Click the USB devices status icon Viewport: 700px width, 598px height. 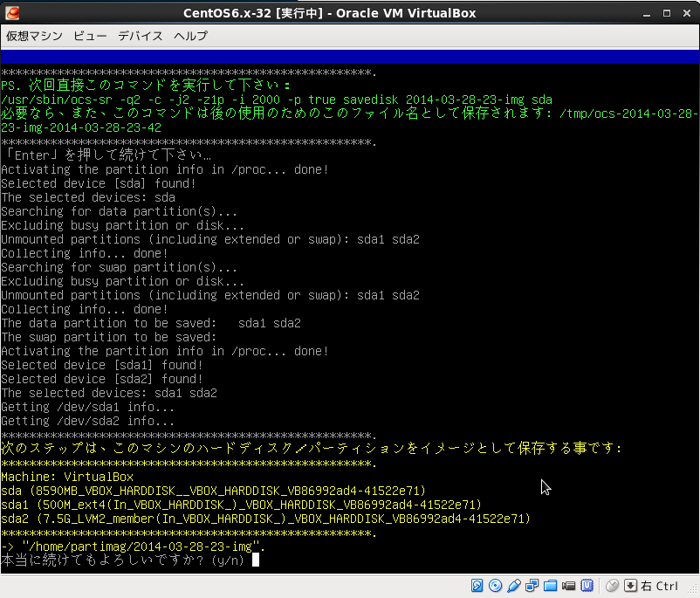click(x=514, y=586)
